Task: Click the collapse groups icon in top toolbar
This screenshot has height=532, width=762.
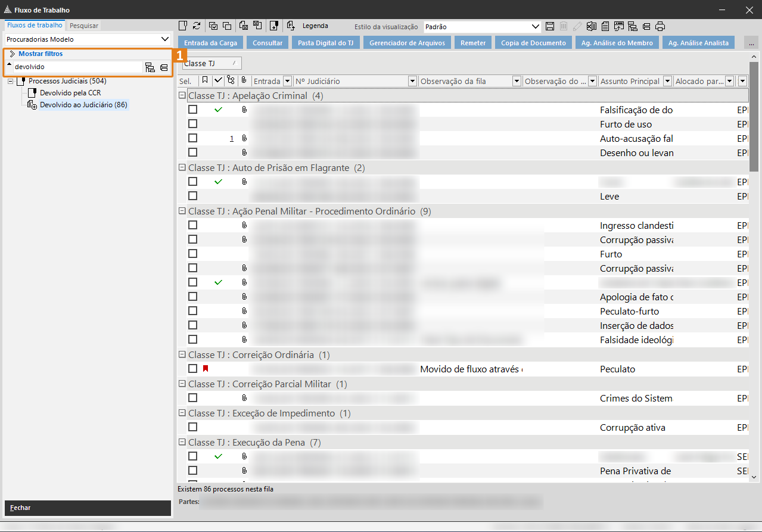Action: tap(646, 26)
